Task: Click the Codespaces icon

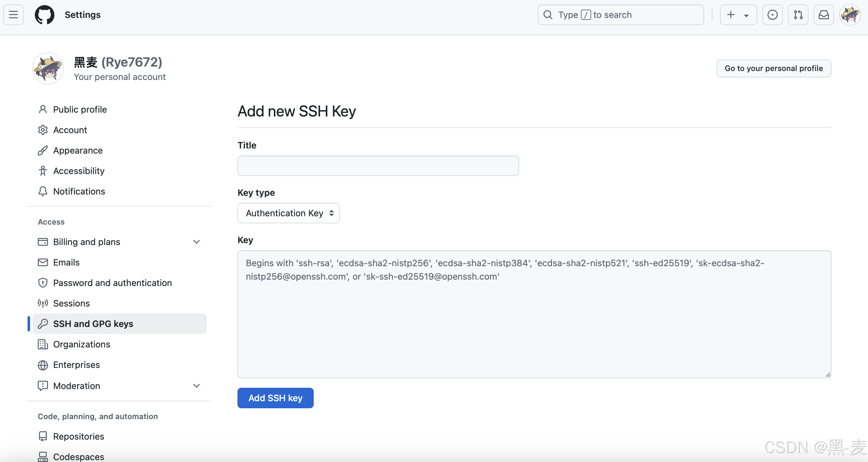Action: (x=43, y=457)
